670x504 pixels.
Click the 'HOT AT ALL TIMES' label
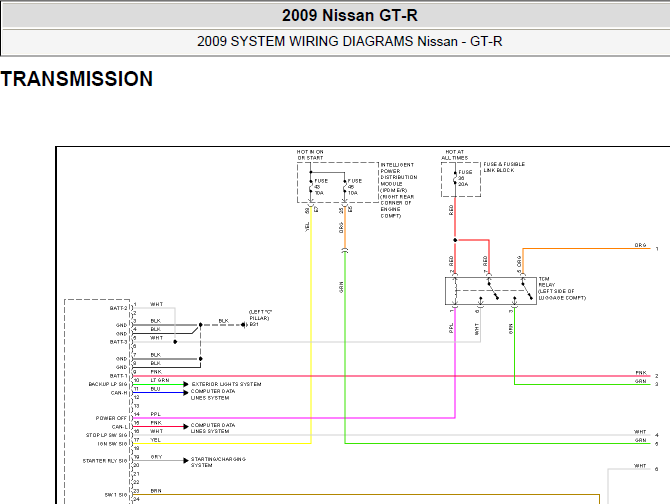click(x=455, y=155)
